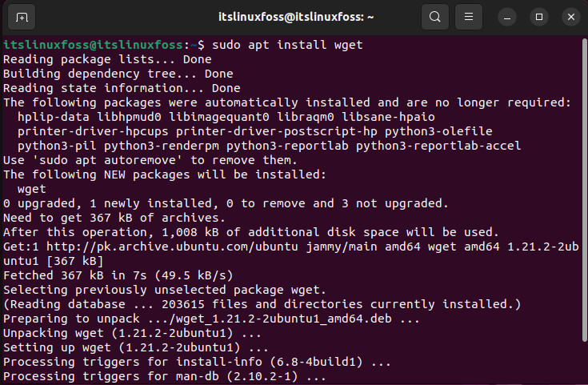588x385 pixels.
Task: Click the 'sudo apt install wget' command text
Action: point(287,45)
